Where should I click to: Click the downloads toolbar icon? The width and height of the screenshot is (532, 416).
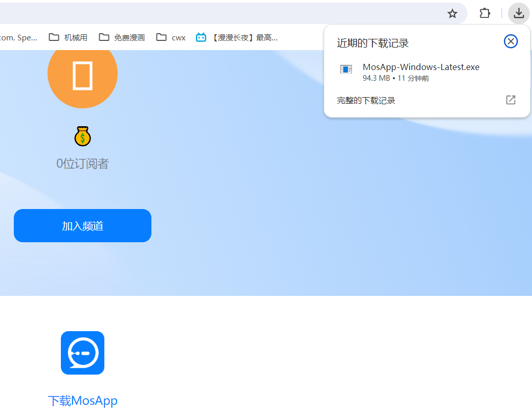point(518,14)
